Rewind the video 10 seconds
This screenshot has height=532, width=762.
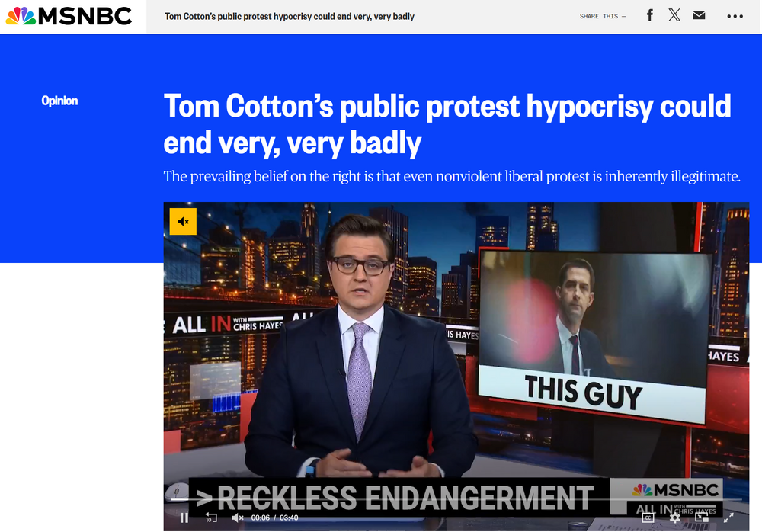coord(211,518)
